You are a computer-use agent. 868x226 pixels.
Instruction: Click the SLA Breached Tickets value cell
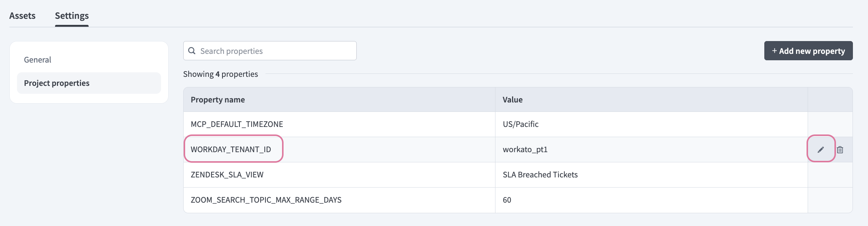coord(540,175)
